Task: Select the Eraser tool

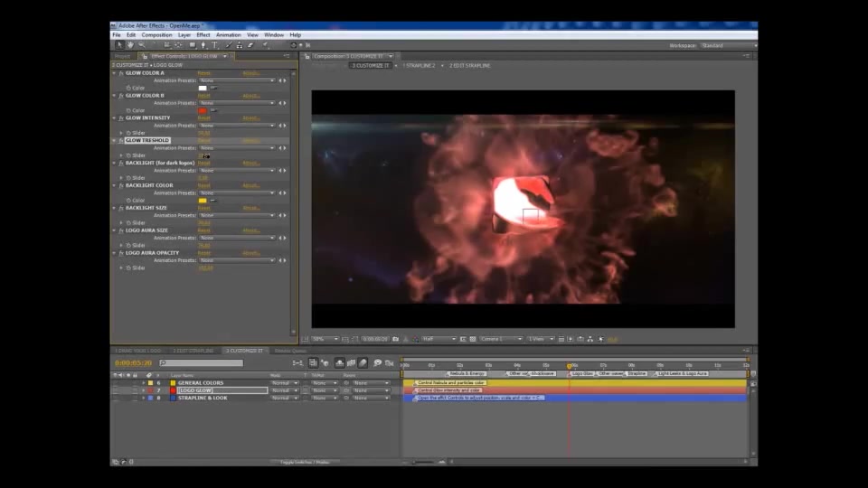Action: pos(250,45)
